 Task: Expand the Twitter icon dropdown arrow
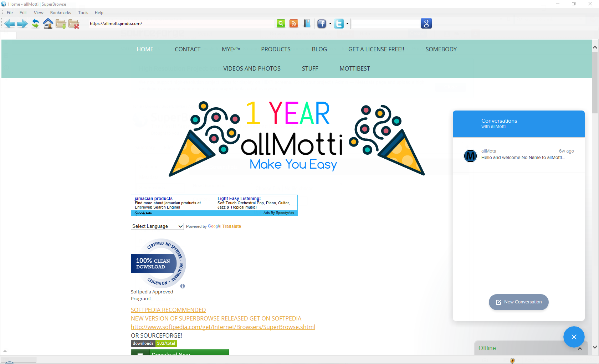pyautogui.click(x=347, y=24)
